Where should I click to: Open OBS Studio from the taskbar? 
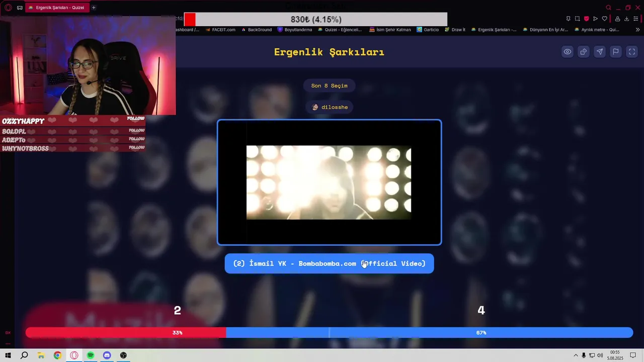point(124,355)
